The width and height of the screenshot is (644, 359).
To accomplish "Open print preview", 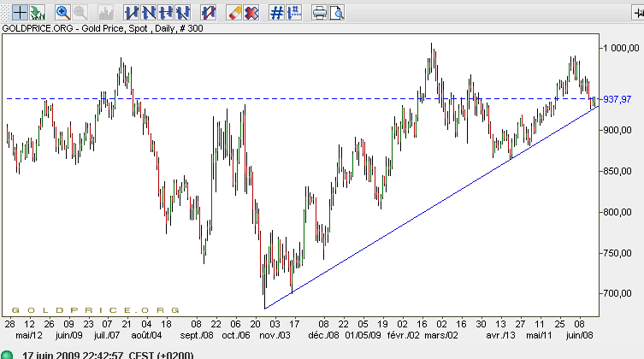I will [x=337, y=13].
